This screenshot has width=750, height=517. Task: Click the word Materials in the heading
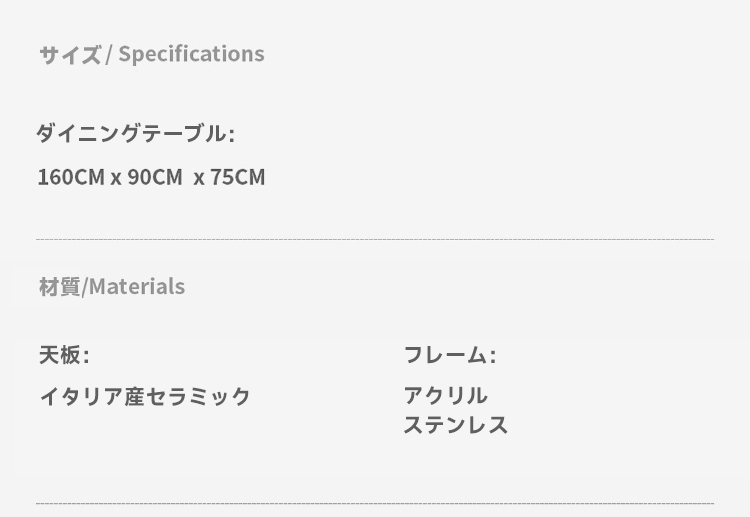(137, 286)
